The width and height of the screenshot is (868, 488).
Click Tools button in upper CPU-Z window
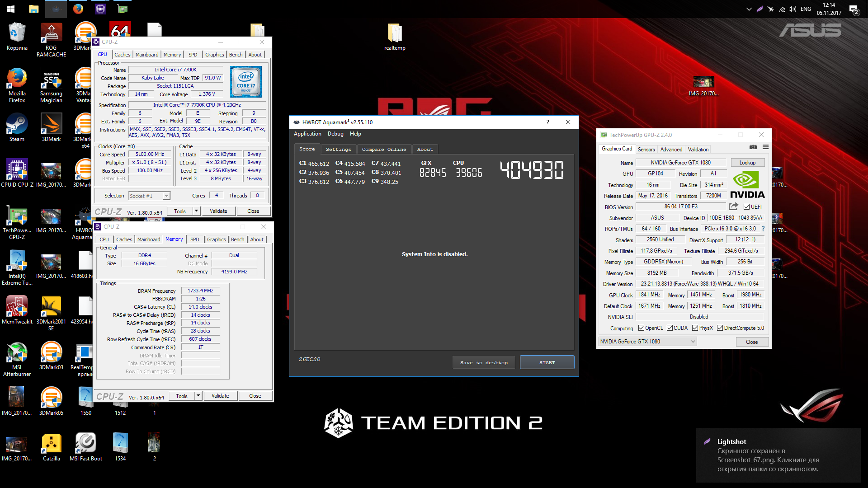(x=180, y=211)
